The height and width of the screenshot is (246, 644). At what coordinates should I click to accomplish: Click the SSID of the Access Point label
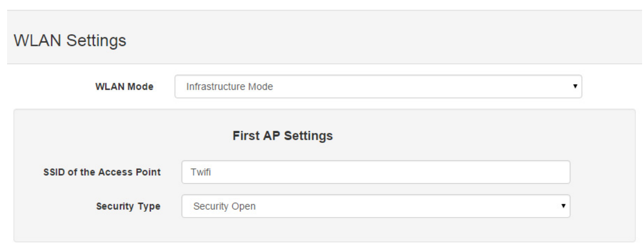click(102, 172)
